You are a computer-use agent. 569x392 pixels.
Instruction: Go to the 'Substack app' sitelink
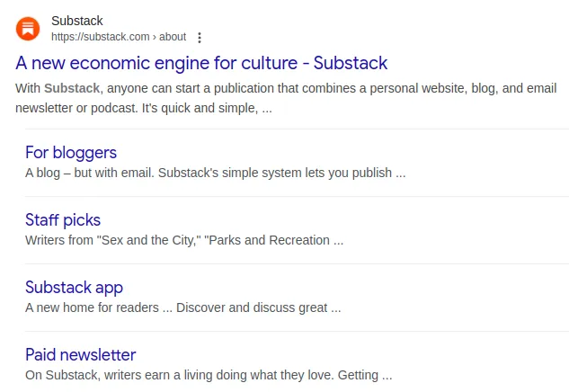[74, 288]
